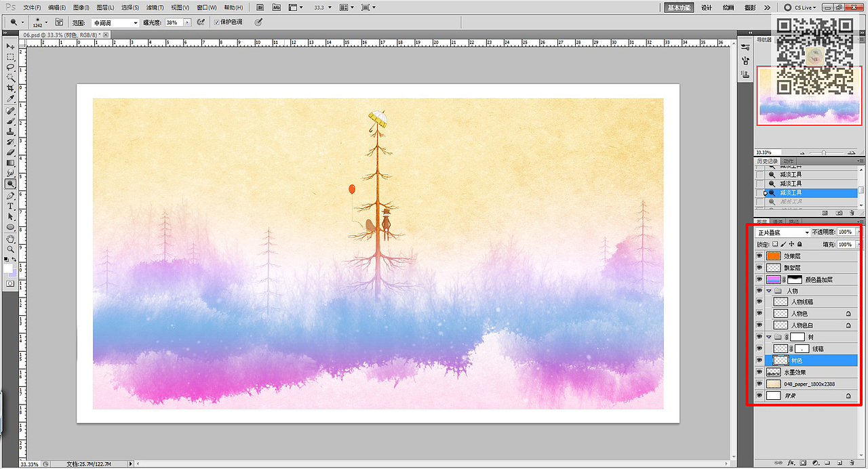Select the Path Selection tool

coord(10,216)
